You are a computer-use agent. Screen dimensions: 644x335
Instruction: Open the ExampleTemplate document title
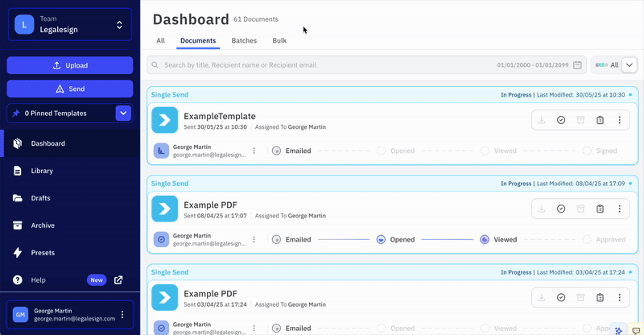click(x=220, y=116)
